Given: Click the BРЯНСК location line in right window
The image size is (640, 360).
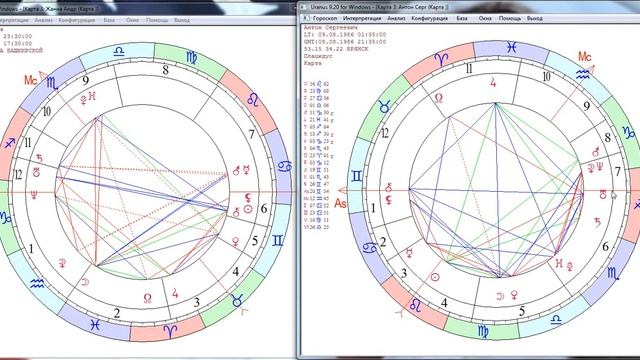Looking at the screenshot, I should pos(336,49).
